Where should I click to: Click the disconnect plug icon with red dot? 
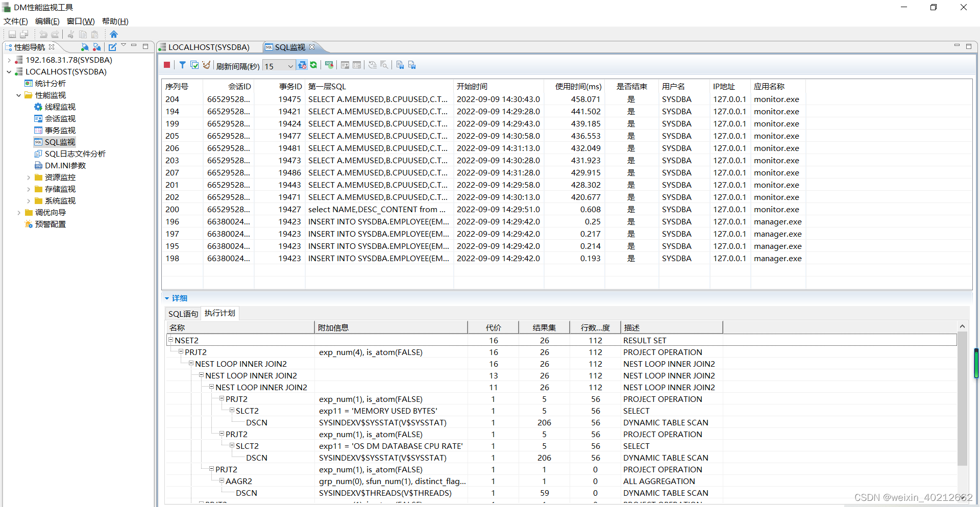click(96, 47)
